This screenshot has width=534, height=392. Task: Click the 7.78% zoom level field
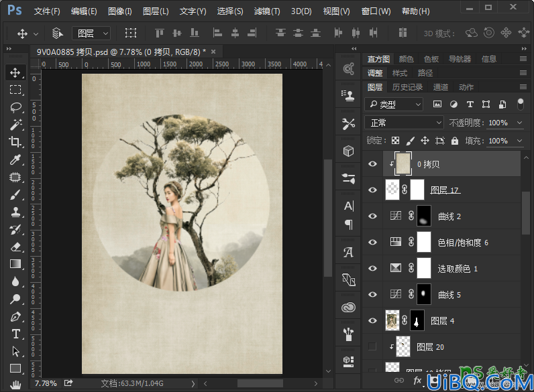(46, 383)
